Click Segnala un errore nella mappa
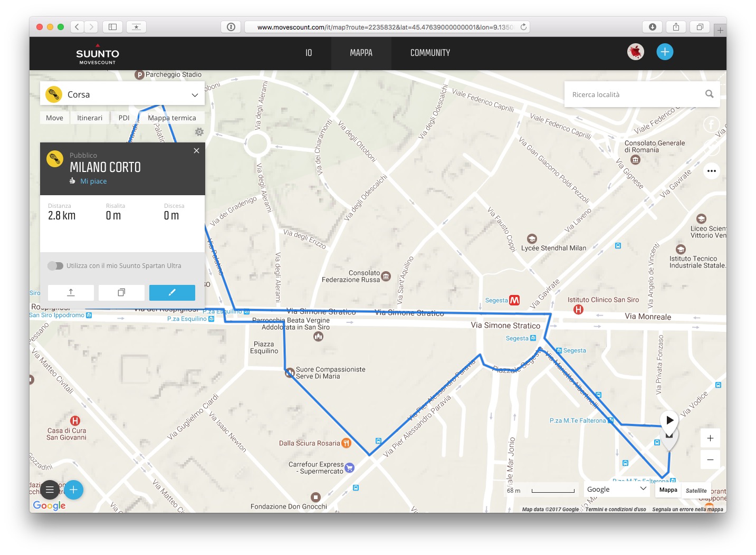Image resolution: width=756 pixels, height=555 pixels. [687, 509]
